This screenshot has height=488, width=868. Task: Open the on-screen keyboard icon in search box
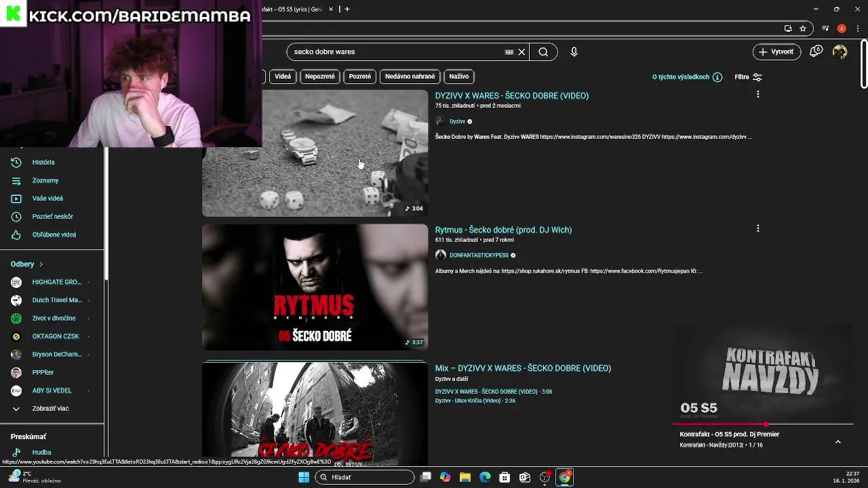(509, 52)
